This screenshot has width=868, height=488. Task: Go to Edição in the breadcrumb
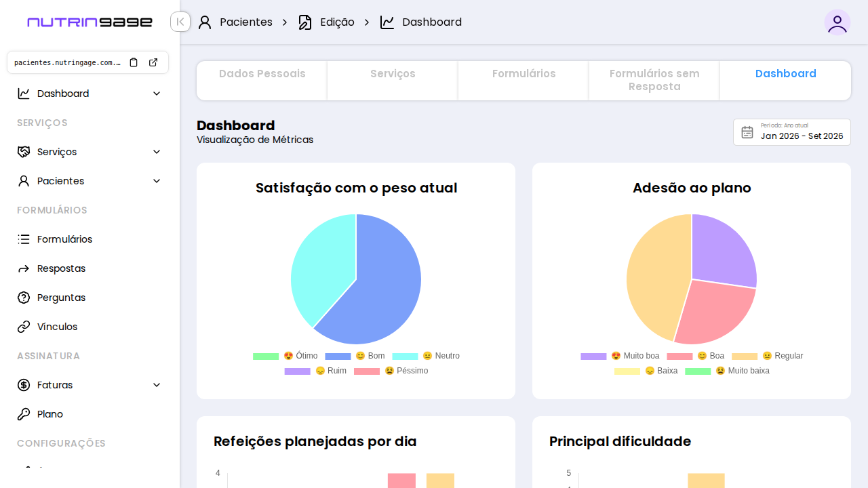click(337, 22)
